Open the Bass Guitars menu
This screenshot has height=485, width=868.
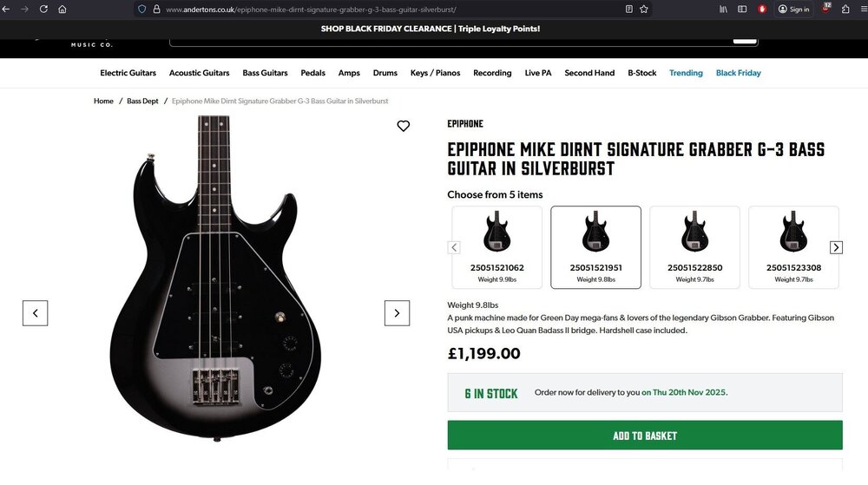coord(265,73)
